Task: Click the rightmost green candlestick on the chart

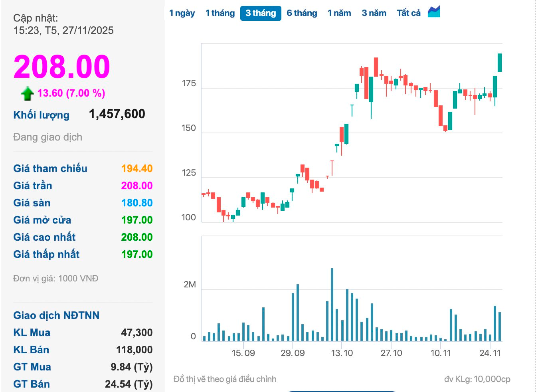Action: [x=499, y=63]
